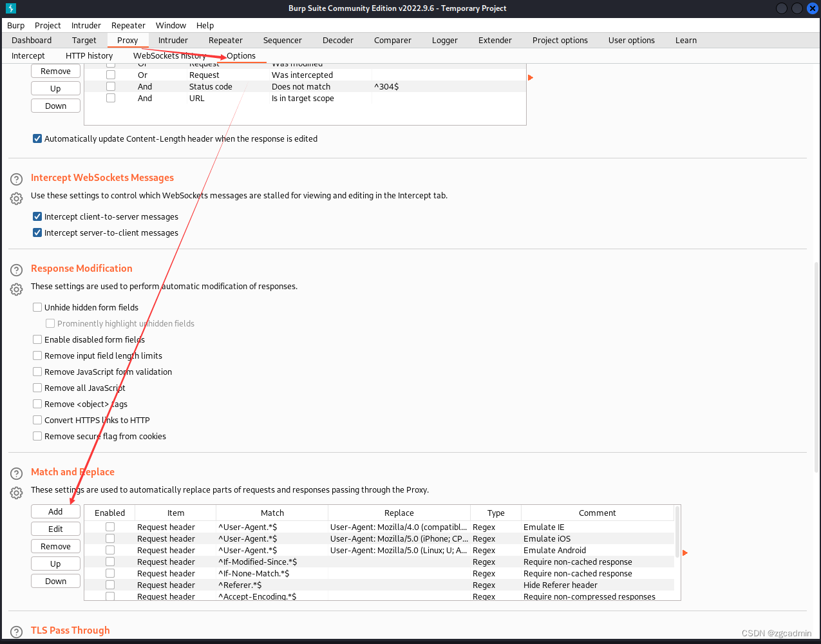Switch to the Target tab

point(84,40)
